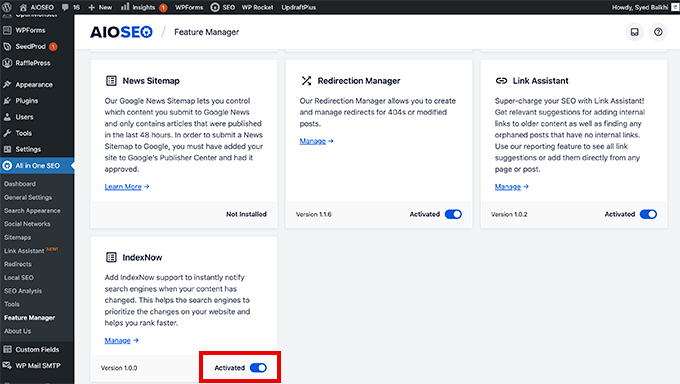Viewport: 680px width, 384px height.
Task: Open WPForms in the admin bar
Action: pyautogui.click(x=189, y=7)
